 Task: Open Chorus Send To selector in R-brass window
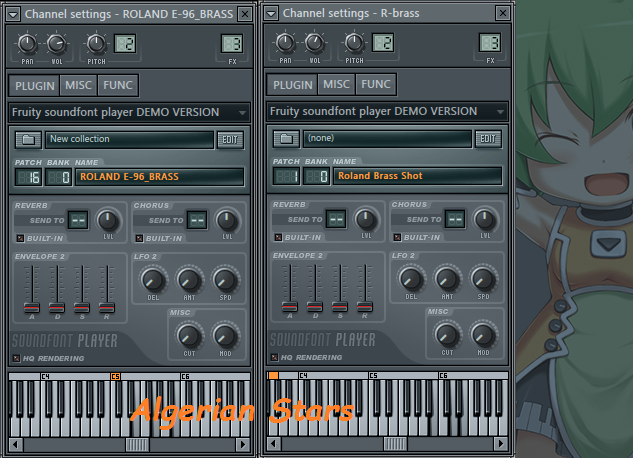tap(455, 220)
